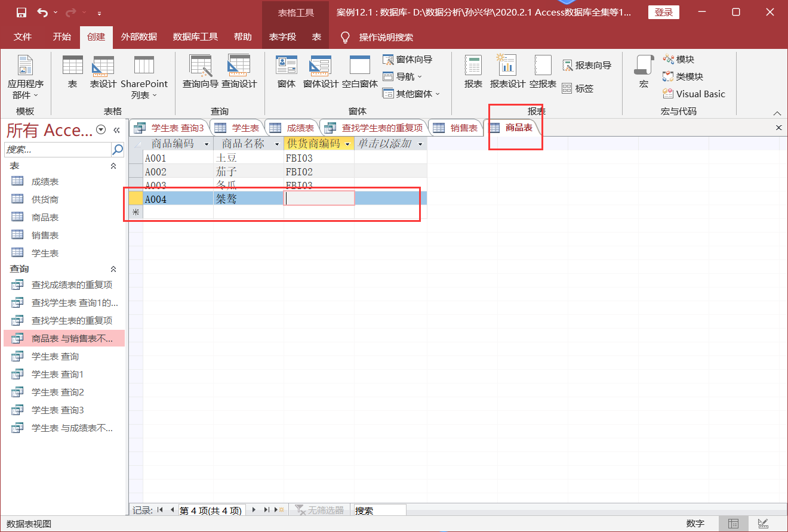788x532 pixels.
Task: Open Customize Quick Access Toolbar dropdown
Action: (x=99, y=13)
